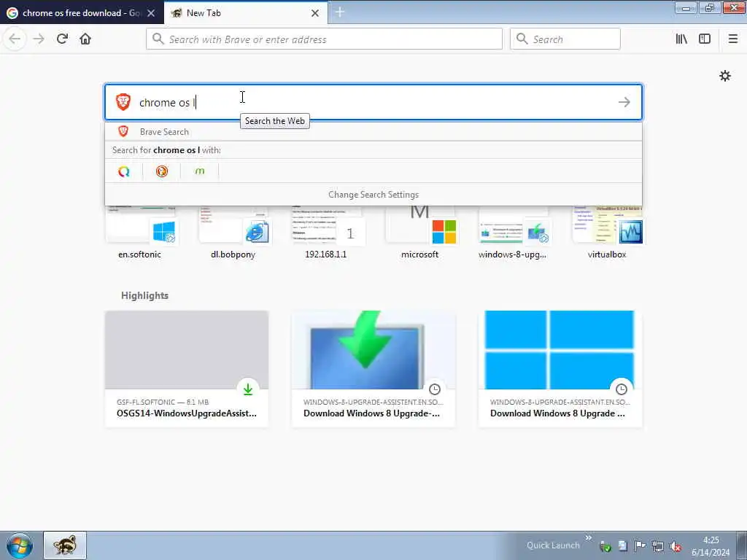
Task: Close the chrome os free download tab
Action: 151,13
